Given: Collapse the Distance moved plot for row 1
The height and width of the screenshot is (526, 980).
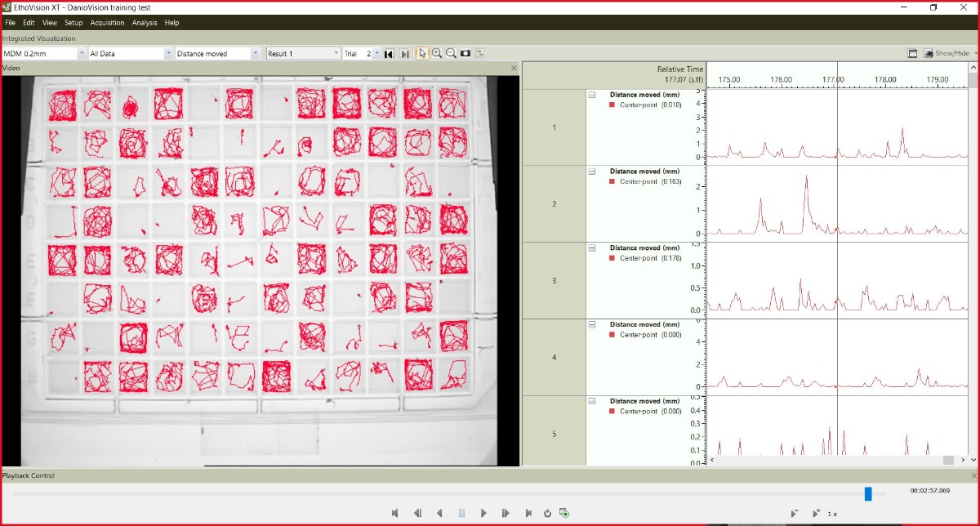Looking at the screenshot, I should tap(592, 95).
